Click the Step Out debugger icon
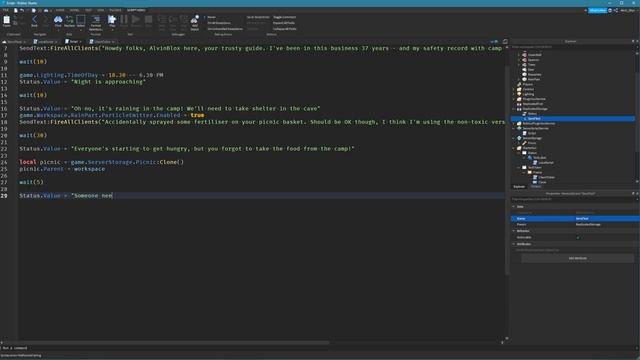 184,20
